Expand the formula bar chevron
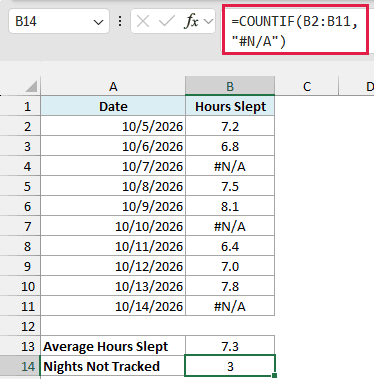This screenshot has height=379, width=374. point(209,22)
